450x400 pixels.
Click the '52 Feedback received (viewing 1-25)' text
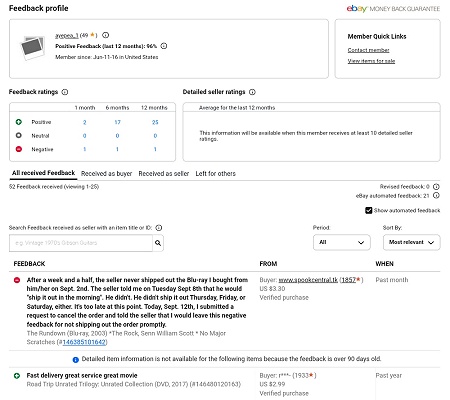(x=54, y=187)
